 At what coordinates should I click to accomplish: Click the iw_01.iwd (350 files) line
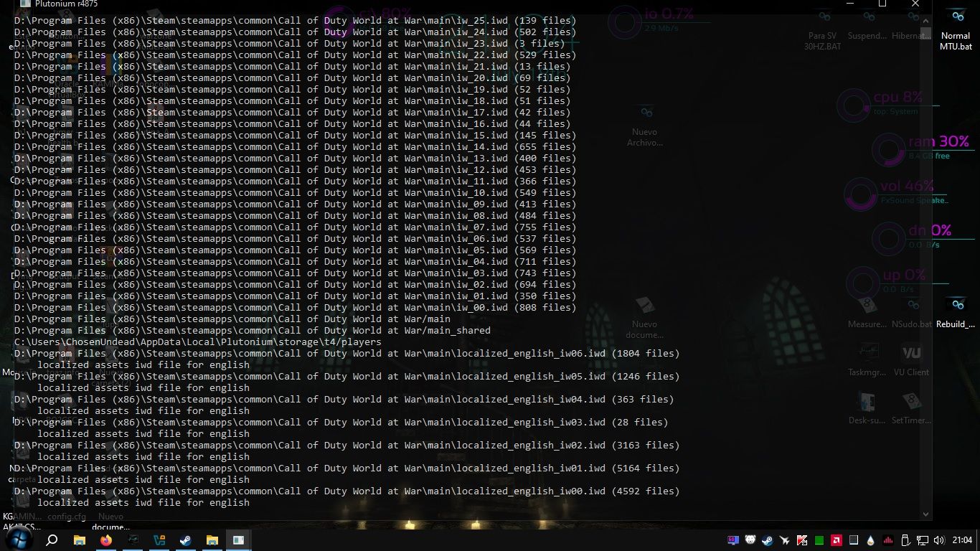(x=295, y=296)
